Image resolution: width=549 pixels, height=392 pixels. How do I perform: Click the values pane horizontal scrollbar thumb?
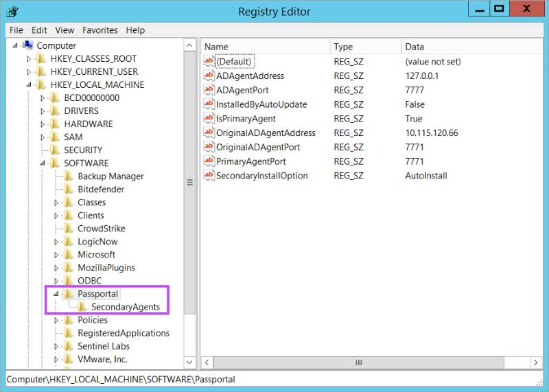358,362
